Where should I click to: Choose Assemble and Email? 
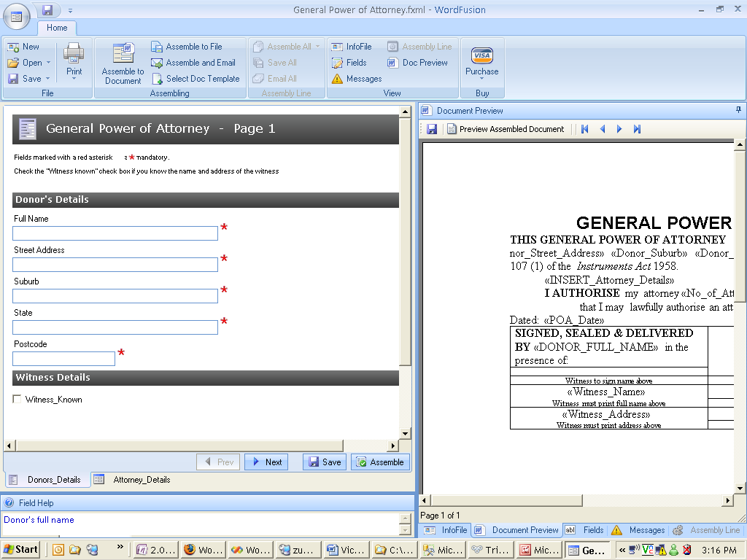(193, 63)
